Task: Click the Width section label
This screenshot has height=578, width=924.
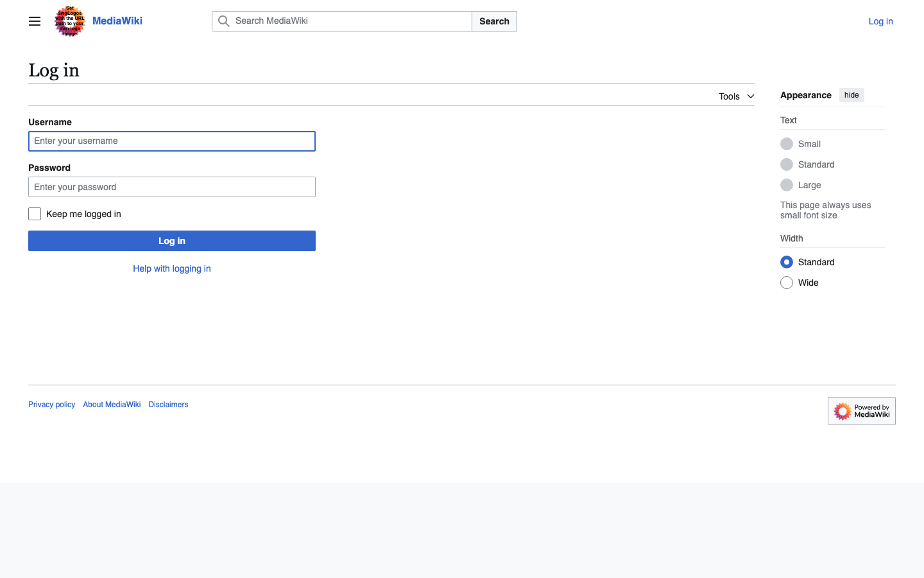Action: click(792, 238)
